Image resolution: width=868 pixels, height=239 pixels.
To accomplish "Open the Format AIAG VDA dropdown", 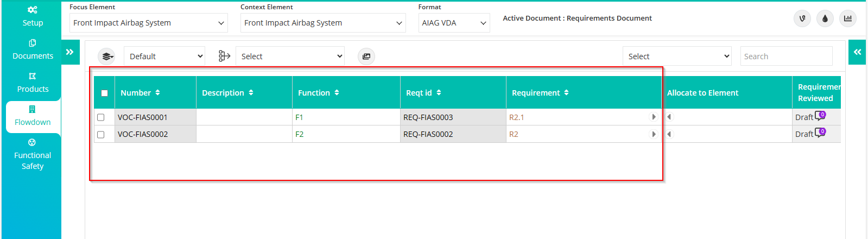I will [454, 23].
